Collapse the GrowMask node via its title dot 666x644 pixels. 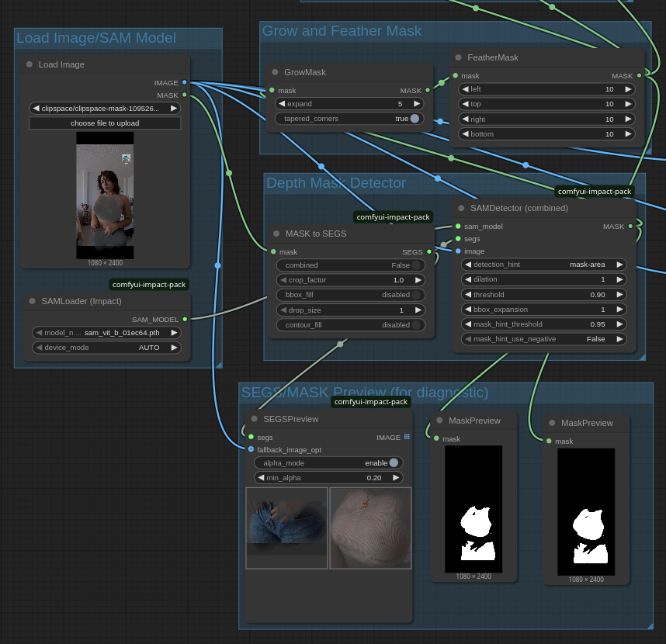pos(275,72)
